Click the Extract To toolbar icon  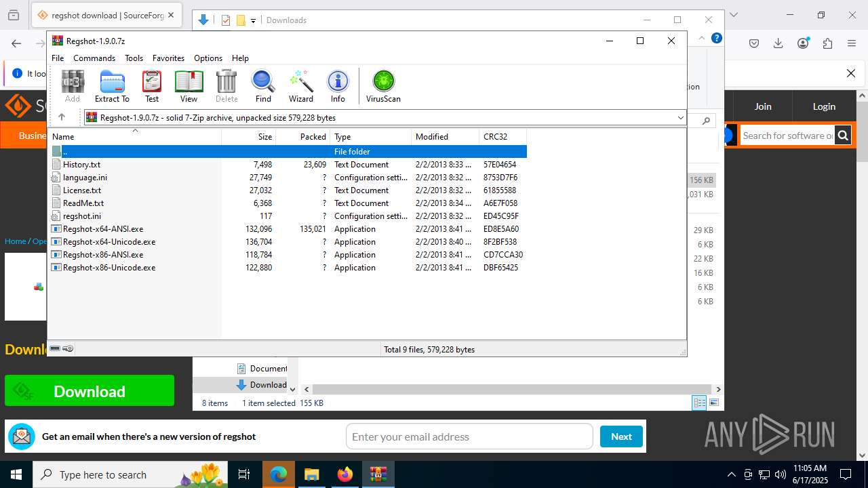click(112, 86)
